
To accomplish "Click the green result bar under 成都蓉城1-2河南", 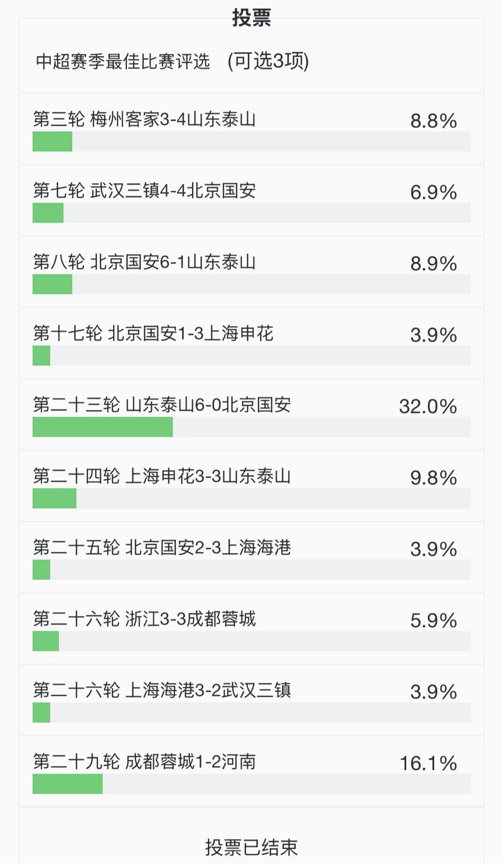I will [x=68, y=784].
